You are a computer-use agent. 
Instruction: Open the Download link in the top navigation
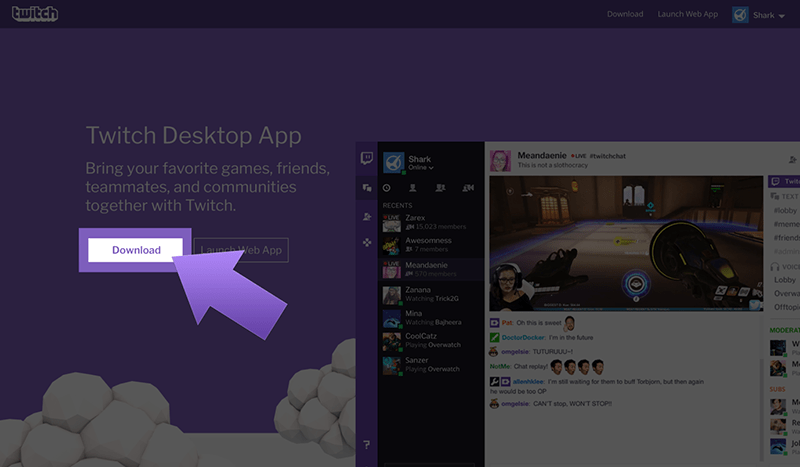click(625, 14)
